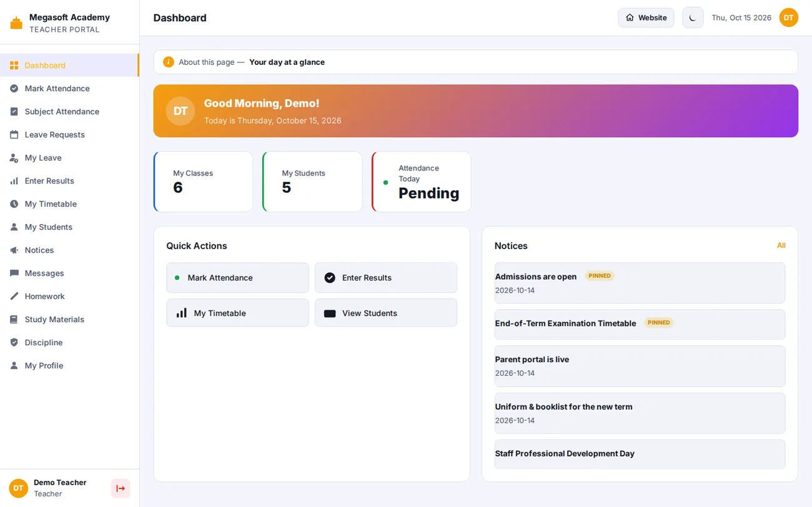Viewport: 812px width, 507px height.
Task: Click the Website button in the header
Action: coord(646,17)
